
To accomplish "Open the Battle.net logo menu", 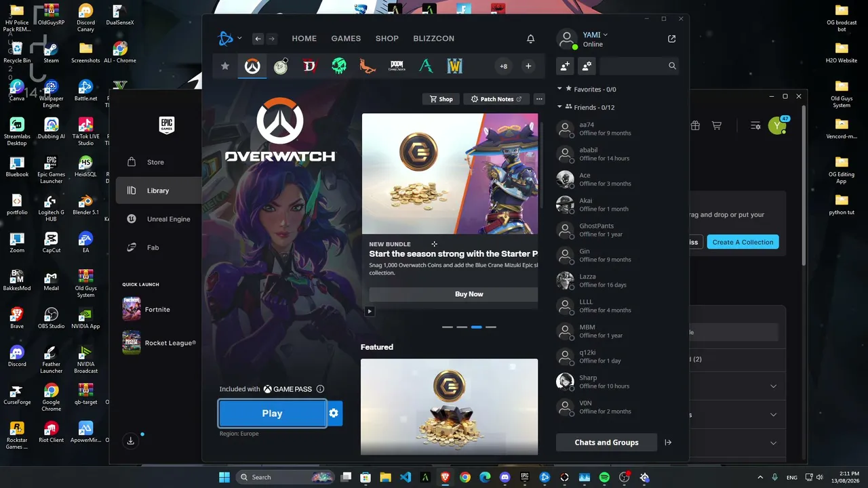I will (x=229, y=39).
